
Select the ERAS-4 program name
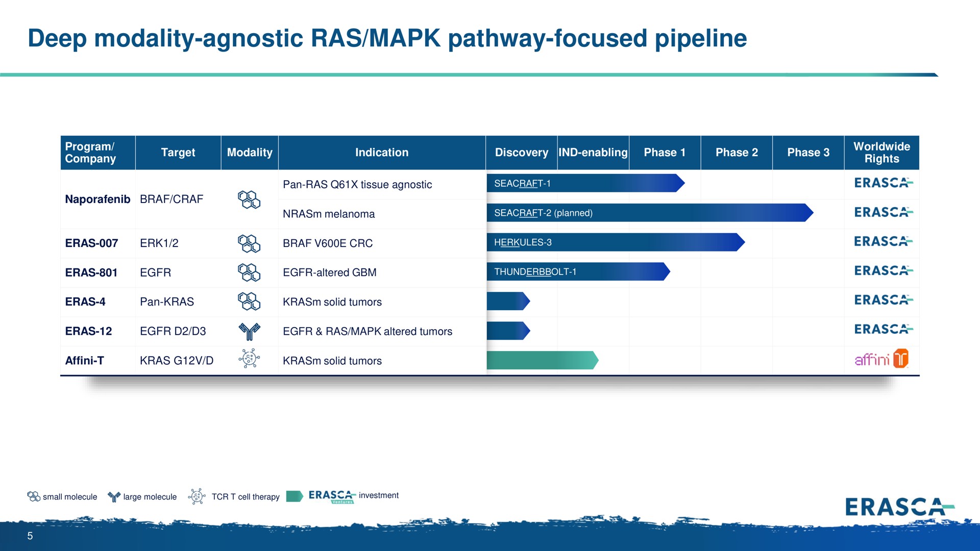[x=85, y=302]
